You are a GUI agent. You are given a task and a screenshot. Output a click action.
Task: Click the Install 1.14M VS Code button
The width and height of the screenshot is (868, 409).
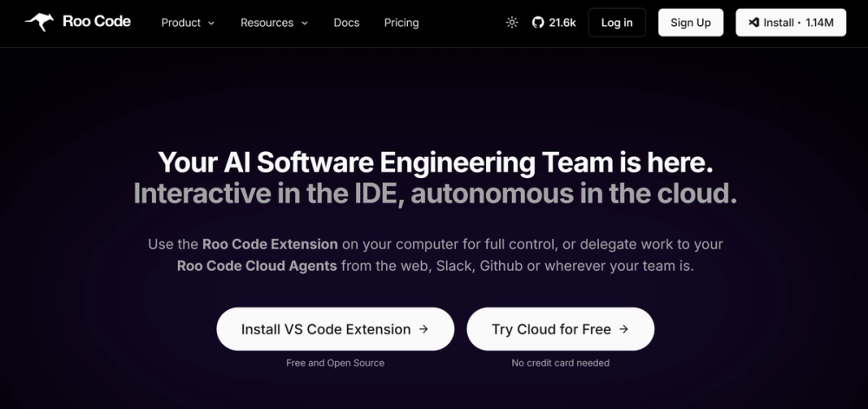pos(791,23)
